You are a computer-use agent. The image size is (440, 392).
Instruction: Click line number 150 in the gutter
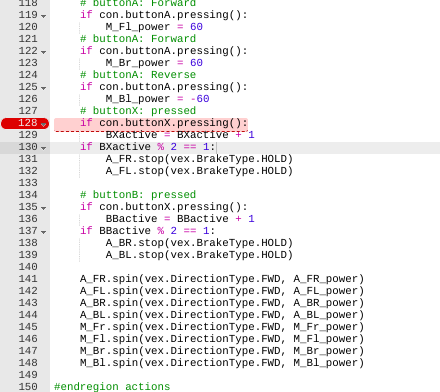point(28,387)
